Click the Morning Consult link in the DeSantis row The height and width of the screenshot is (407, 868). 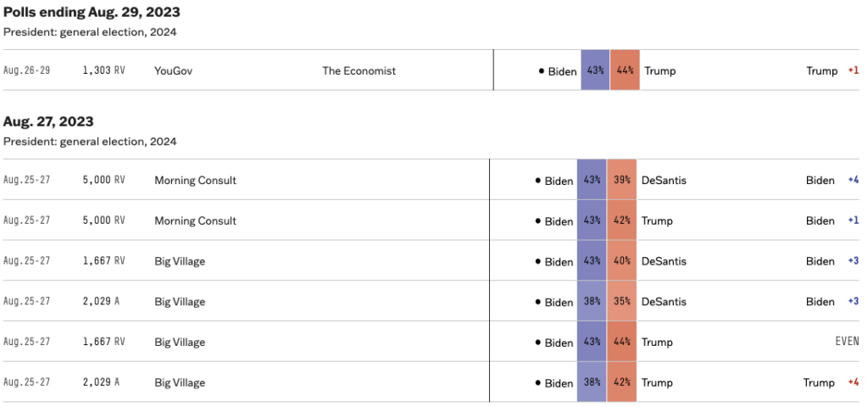[x=195, y=181]
